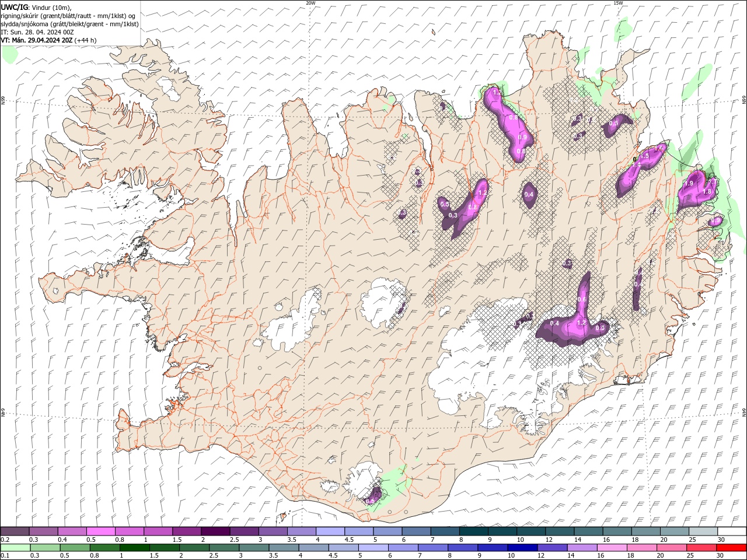Pick the 2 darkest purple swatch in upper legend
Screen dimensions: 747x560
[x=215, y=531]
